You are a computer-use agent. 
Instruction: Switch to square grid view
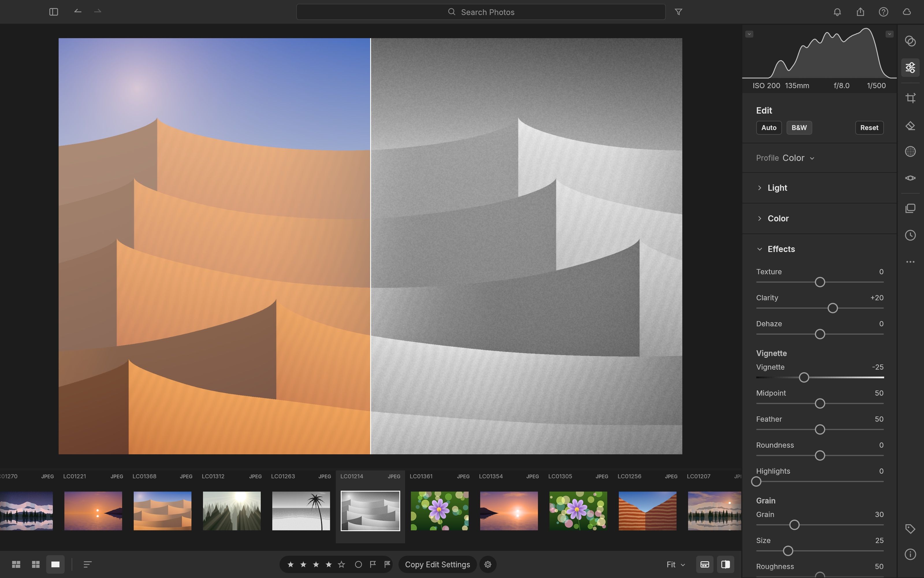[36, 564]
